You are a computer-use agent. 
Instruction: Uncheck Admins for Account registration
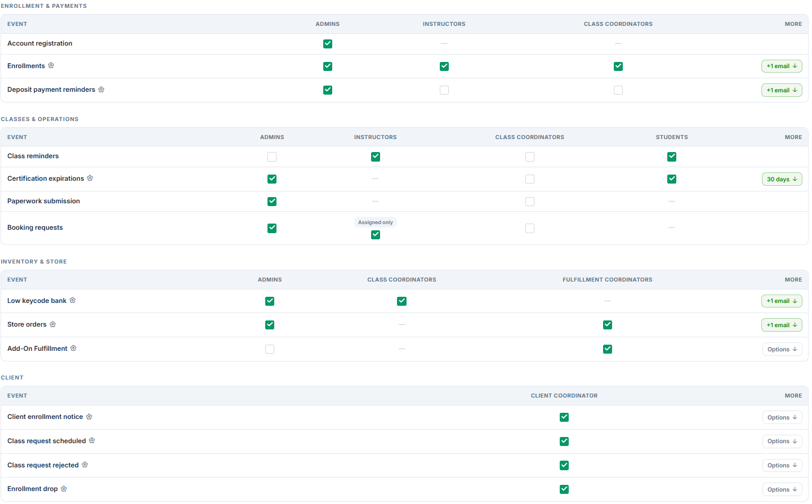click(328, 44)
